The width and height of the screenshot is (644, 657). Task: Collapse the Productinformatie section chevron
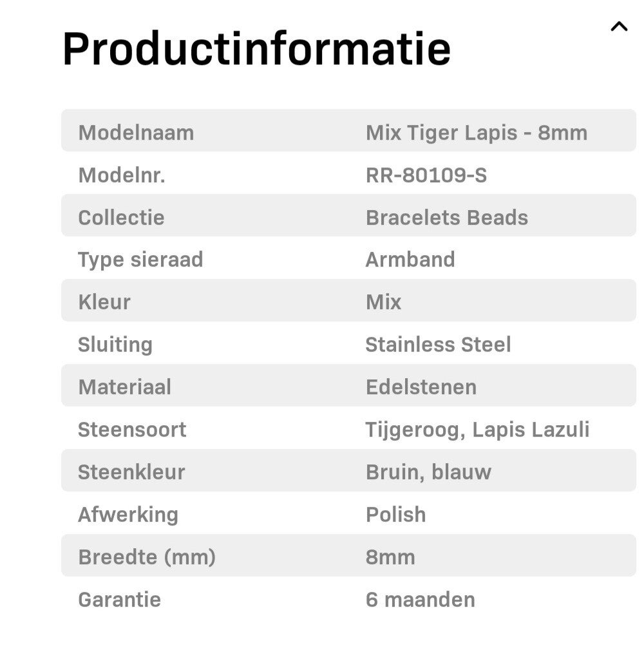(x=618, y=26)
